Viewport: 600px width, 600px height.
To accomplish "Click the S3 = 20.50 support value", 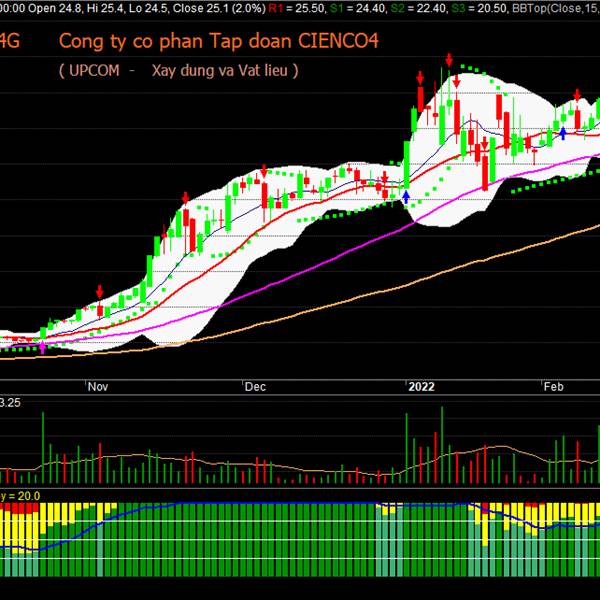I will point(479,8).
